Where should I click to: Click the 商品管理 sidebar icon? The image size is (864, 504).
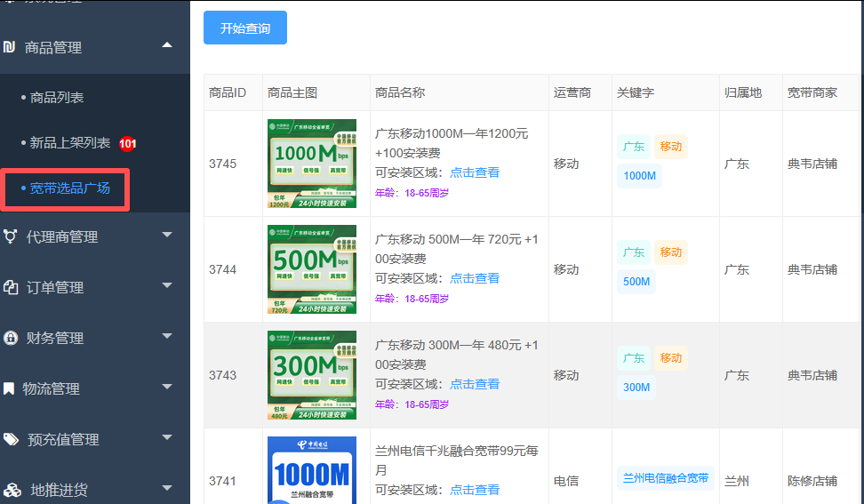click(10, 47)
